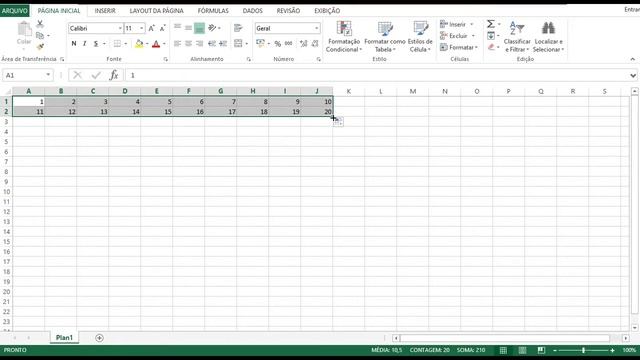Click the borders icon
The width and height of the screenshot is (640, 360).
[x=117, y=44]
